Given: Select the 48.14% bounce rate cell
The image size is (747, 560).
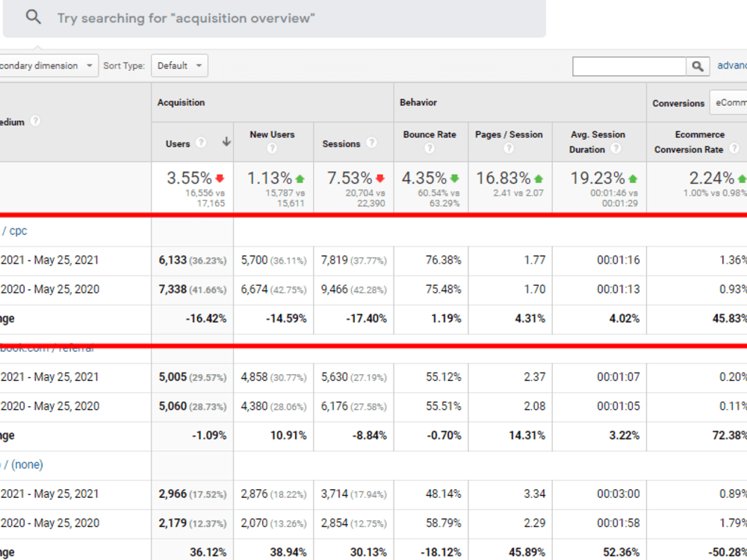Looking at the screenshot, I should (x=431, y=494).
